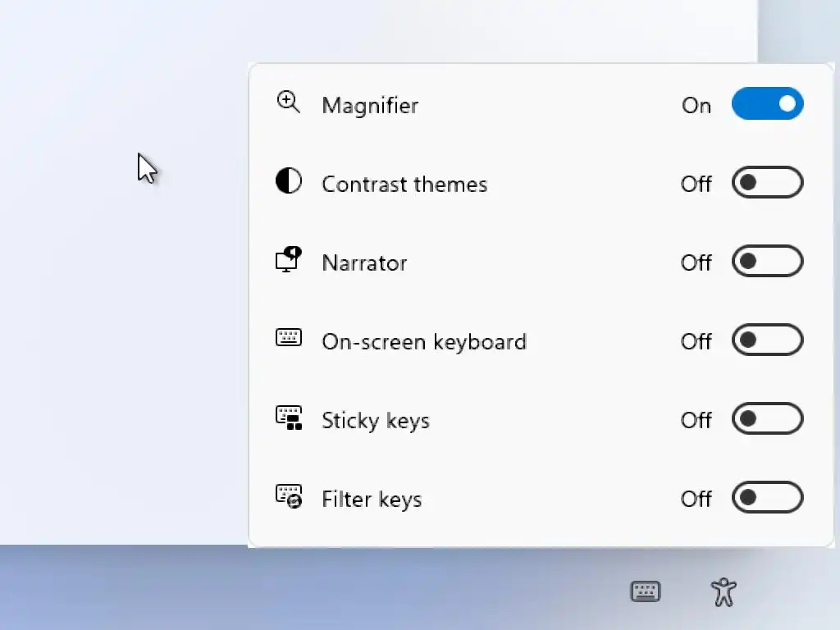Click the Sticky keys label
Screen dimensions: 840x630
tap(376, 421)
